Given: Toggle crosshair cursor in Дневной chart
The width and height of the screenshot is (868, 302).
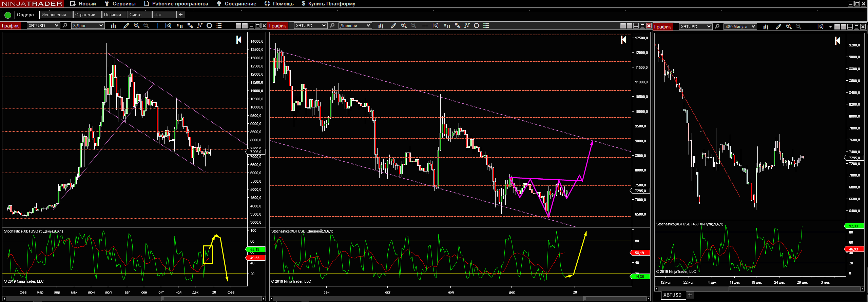Looking at the screenshot, I should point(425,26).
